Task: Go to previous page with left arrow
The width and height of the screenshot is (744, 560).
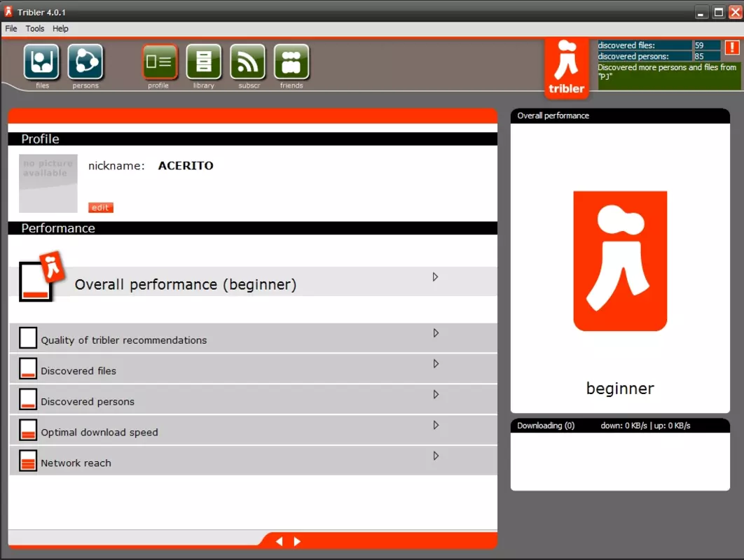Action: click(x=279, y=541)
